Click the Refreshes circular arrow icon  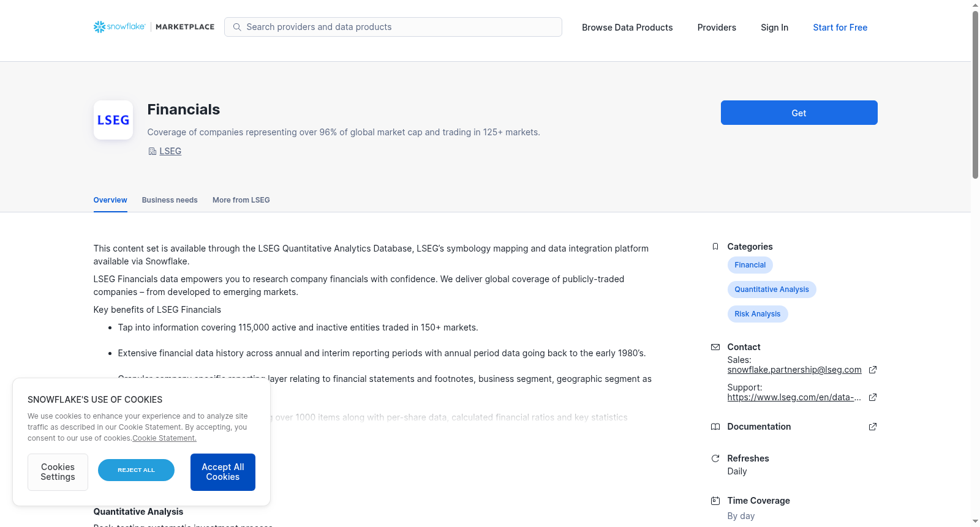pyautogui.click(x=715, y=458)
